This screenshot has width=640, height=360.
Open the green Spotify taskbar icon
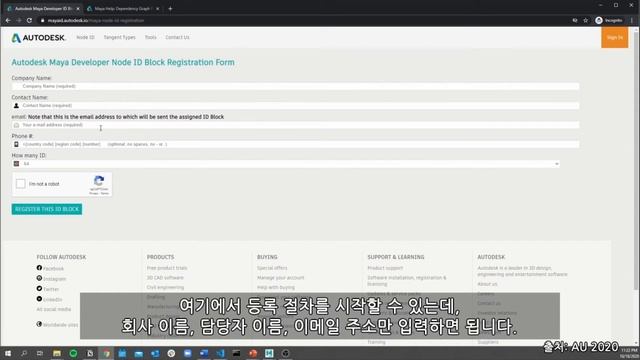click(x=73, y=353)
